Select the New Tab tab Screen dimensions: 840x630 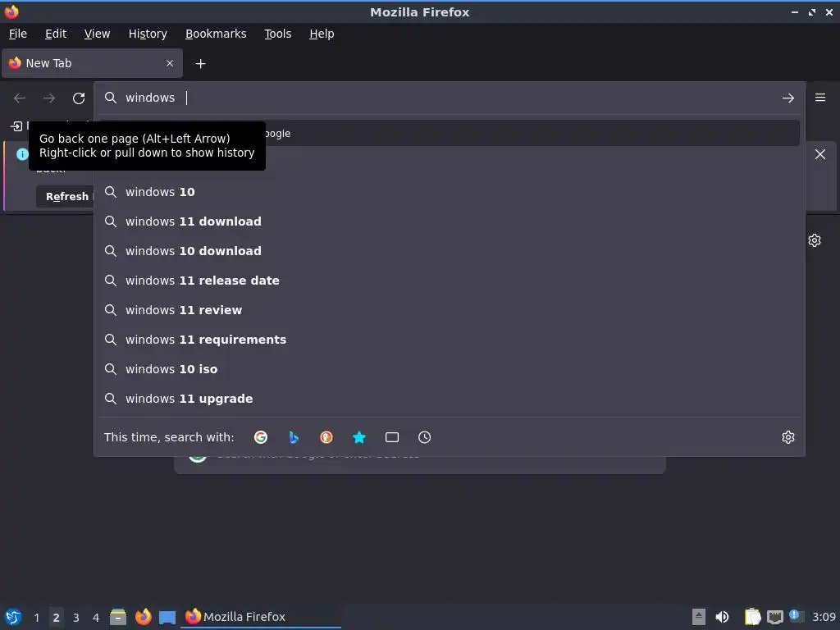92,63
